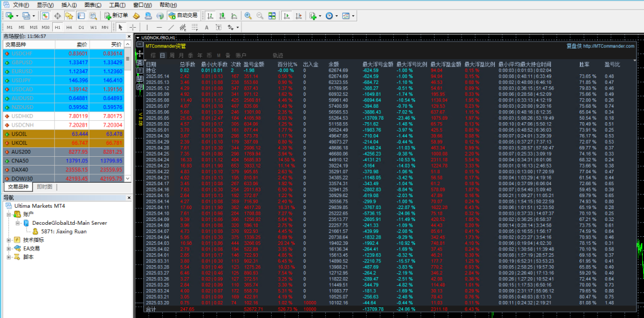Image resolution: width=644 pixels, height=318 pixels.
Task: Select the text A tool
Action: click(206, 27)
